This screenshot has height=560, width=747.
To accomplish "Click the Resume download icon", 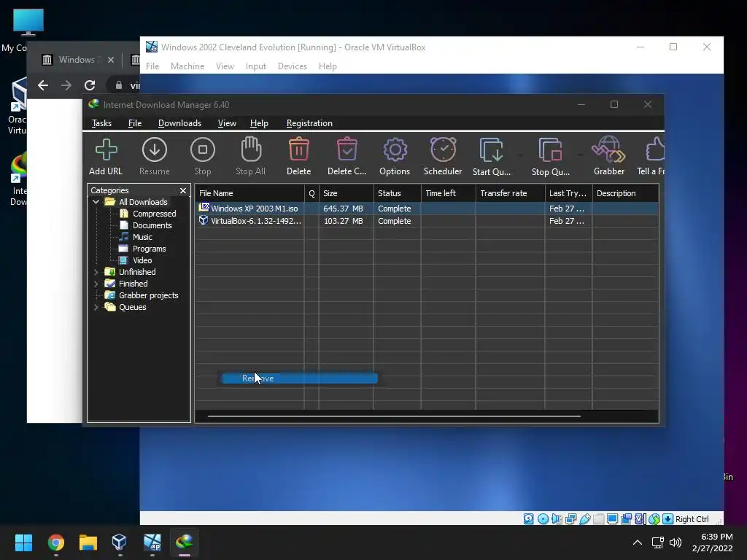I will click(x=155, y=150).
